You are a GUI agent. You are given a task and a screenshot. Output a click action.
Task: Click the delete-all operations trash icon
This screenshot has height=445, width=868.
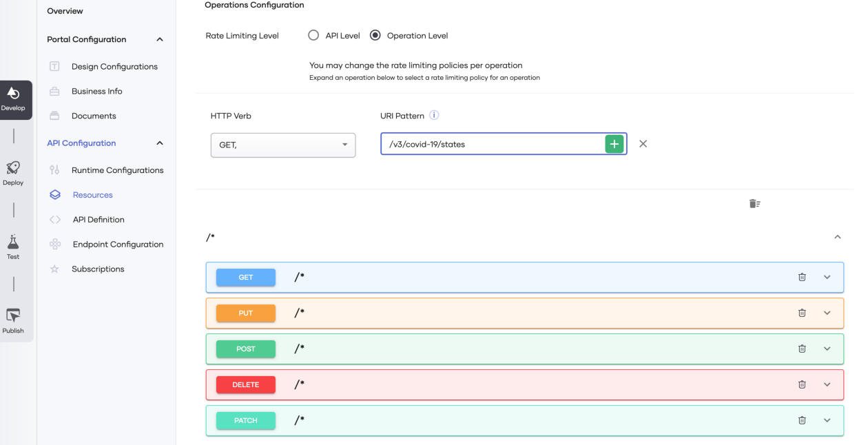[x=754, y=203]
